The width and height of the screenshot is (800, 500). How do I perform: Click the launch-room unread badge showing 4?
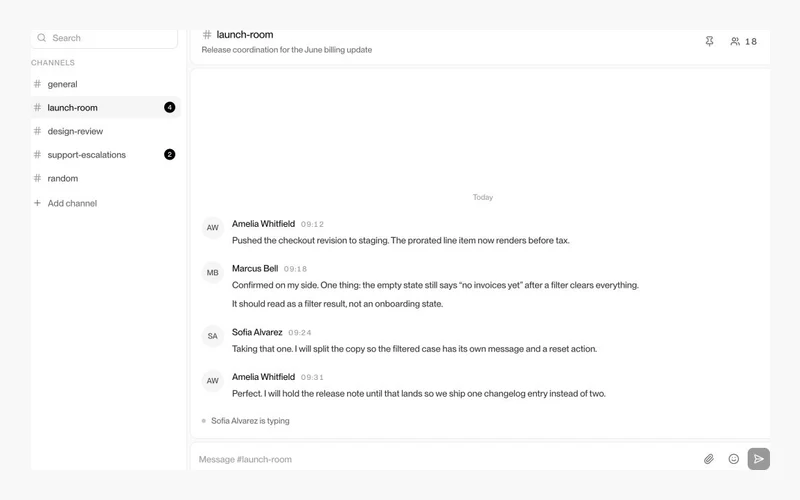pyautogui.click(x=169, y=107)
